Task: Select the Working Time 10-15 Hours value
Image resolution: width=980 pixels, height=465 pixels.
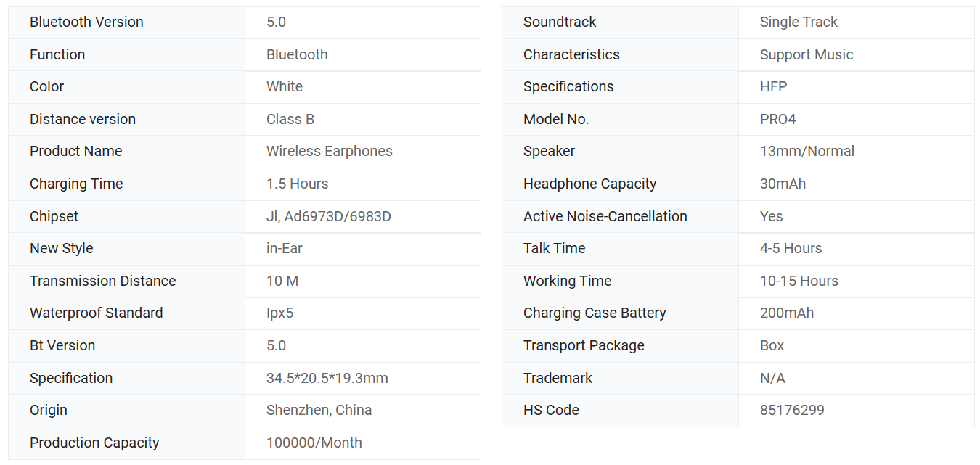Action: point(799,281)
